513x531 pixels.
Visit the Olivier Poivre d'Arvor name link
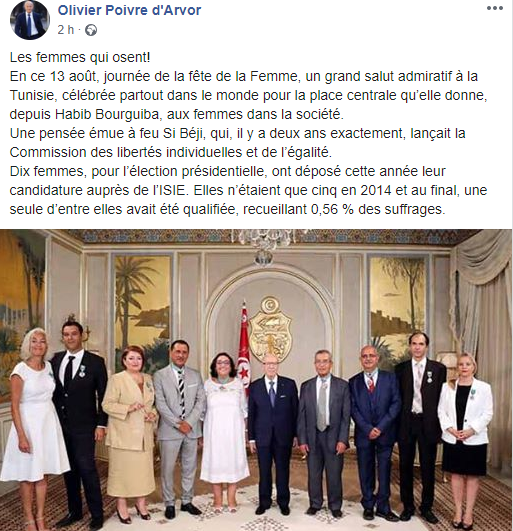pyautogui.click(x=129, y=10)
